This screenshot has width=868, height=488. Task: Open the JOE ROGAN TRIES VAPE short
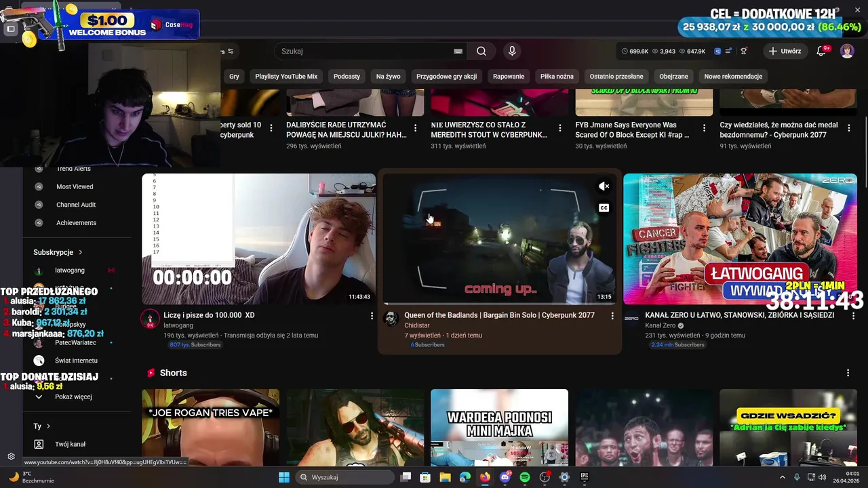[x=210, y=427]
